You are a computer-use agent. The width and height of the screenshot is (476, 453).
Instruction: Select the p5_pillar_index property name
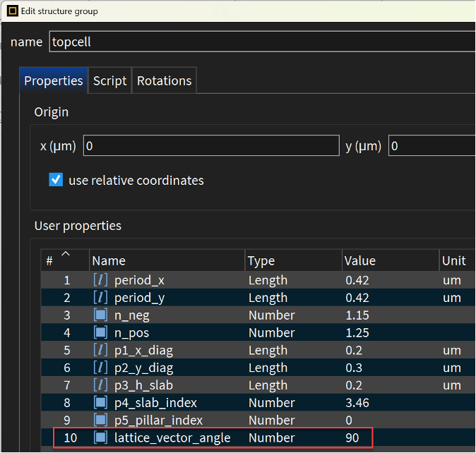click(158, 421)
